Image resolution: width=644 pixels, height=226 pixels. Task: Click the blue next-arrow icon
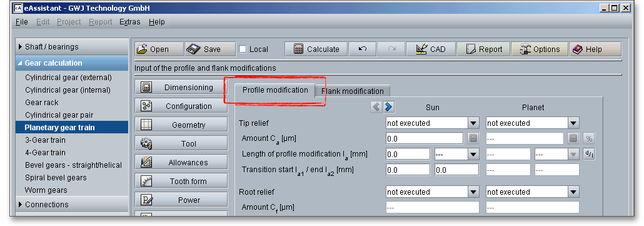[388, 107]
